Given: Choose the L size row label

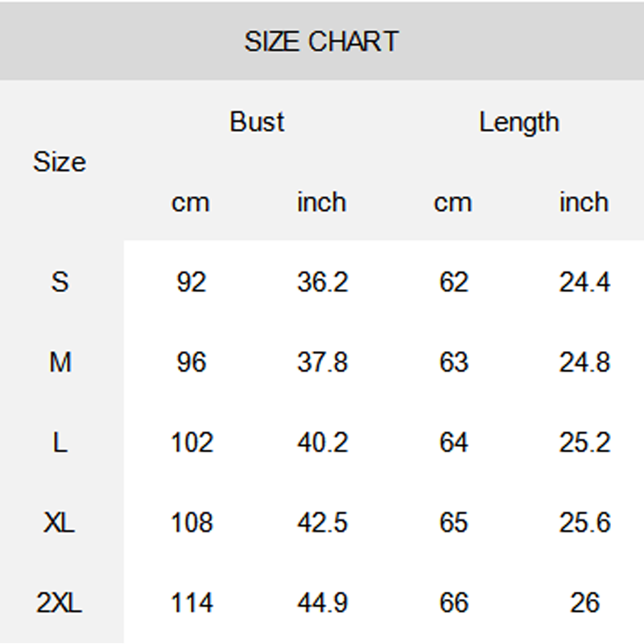Looking at the screenshot, I should [60, 443].
